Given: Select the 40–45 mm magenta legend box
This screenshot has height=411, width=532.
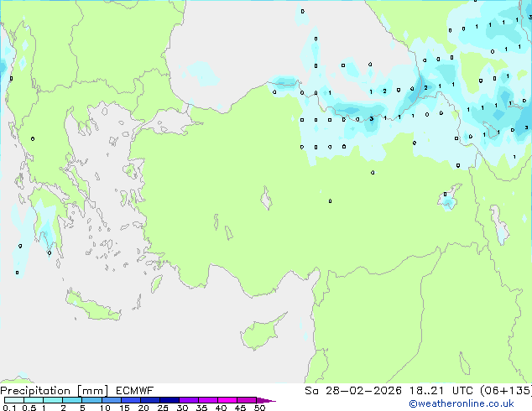Looking at the screenshot, I should tap(227, 400).
